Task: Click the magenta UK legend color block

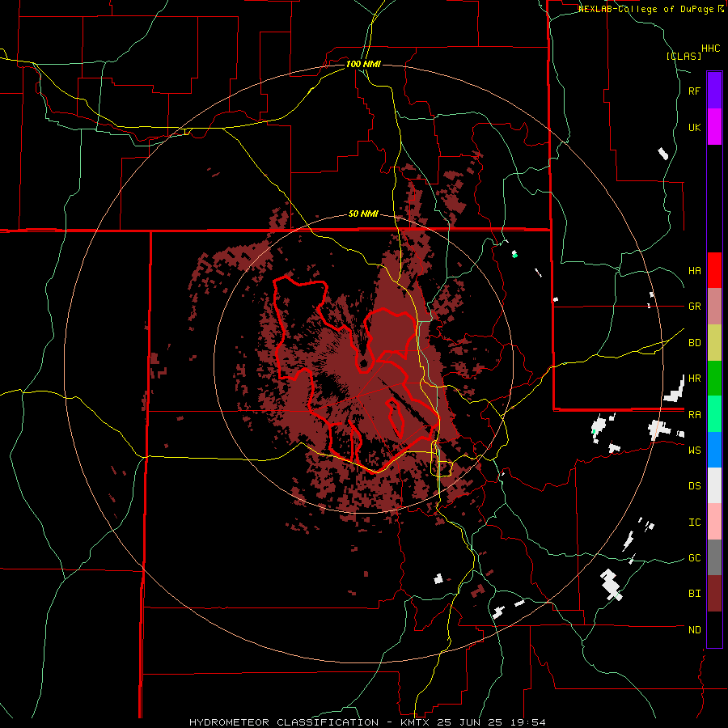Action: (x=714, y=127)
